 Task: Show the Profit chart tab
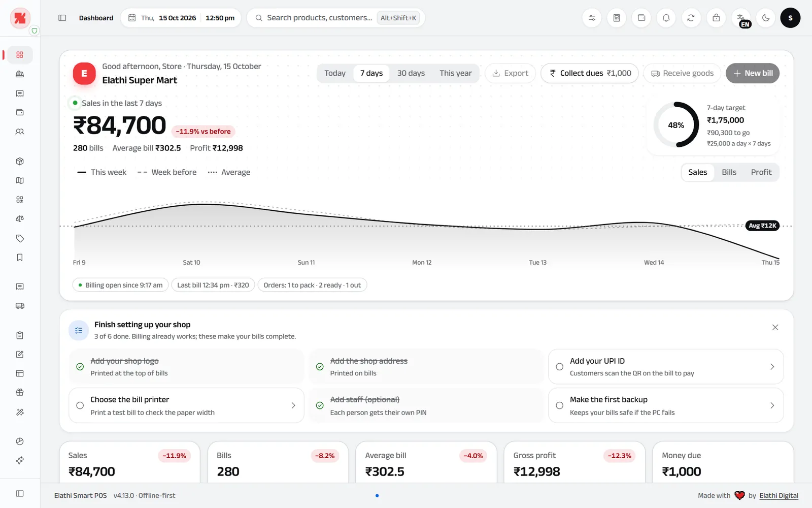pos(761,172)
